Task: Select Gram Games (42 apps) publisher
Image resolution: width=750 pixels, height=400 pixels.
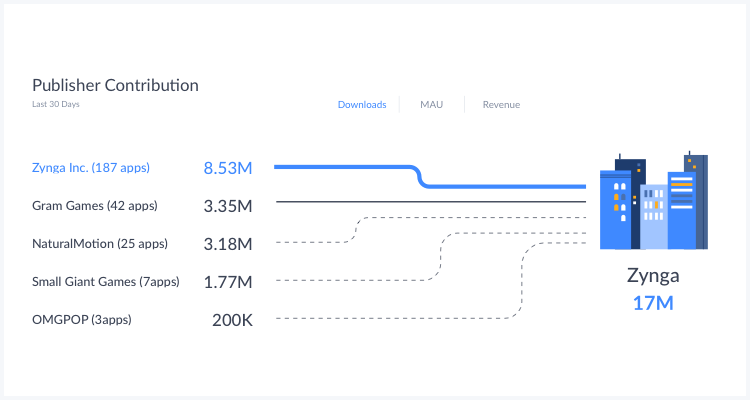Action: point(94,206)
